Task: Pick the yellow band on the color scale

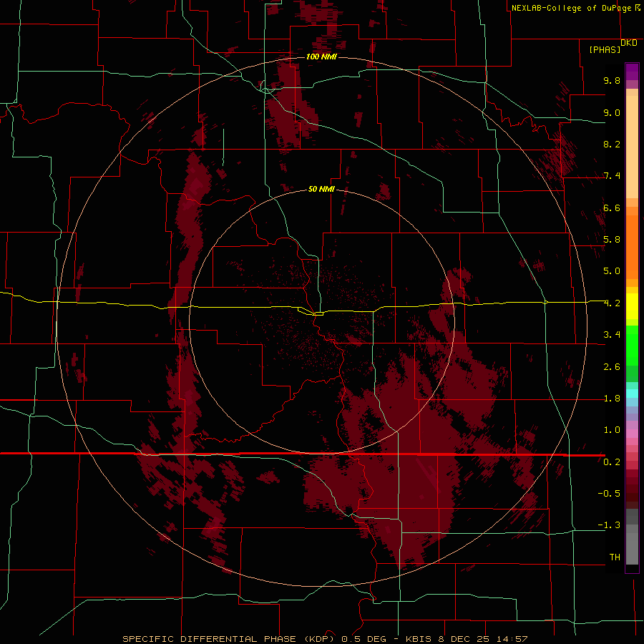Action: (x=632, y=306)
